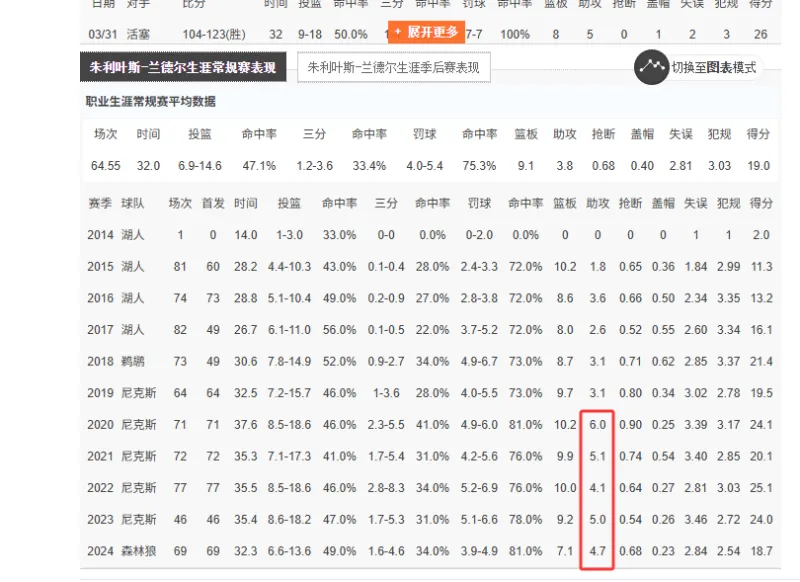800x582 pixels.
Task: Click field goals 9-18 in 03/31 row
Action: coord(310,35)
